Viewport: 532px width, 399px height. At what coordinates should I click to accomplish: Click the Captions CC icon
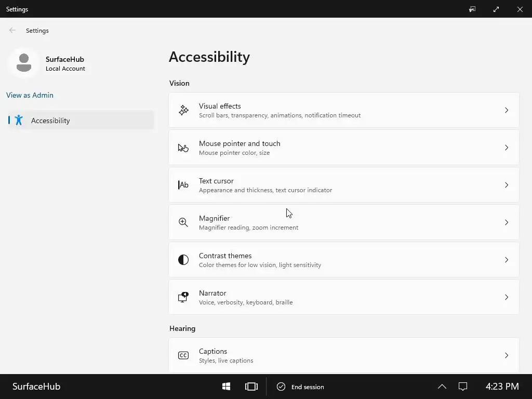[183, 355]
